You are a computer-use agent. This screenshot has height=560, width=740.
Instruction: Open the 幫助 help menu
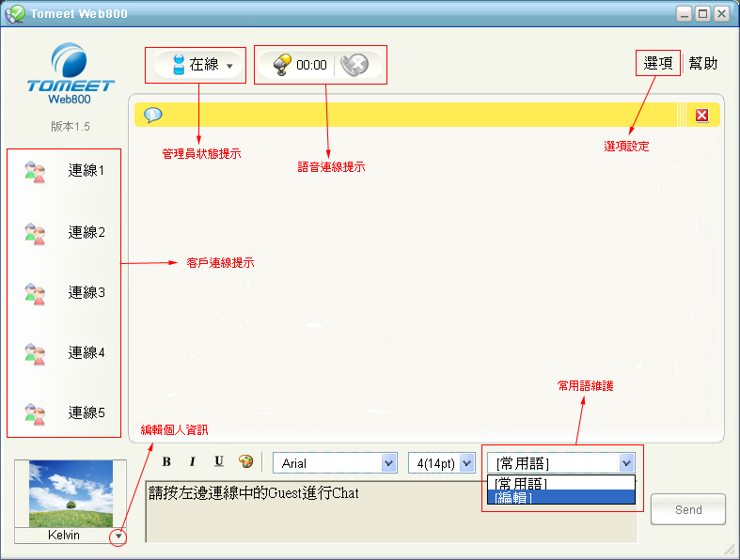pos(702,64)
